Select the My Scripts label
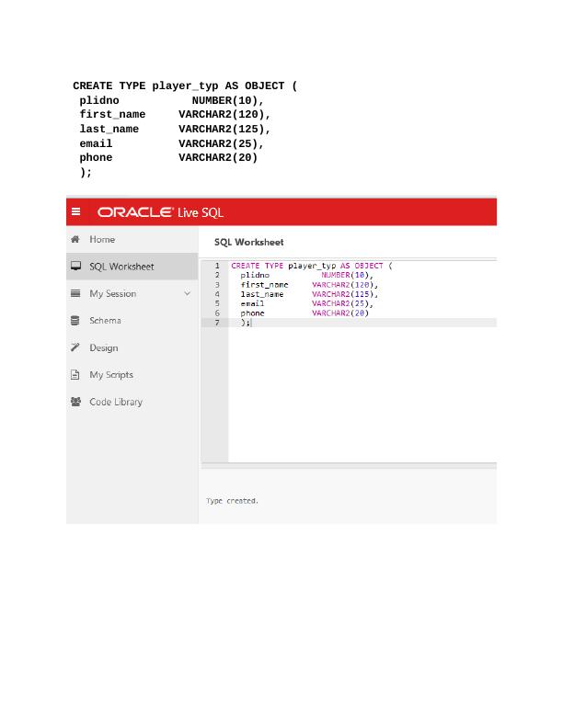This screenshot has height=728, width=563. pos(111,375)
